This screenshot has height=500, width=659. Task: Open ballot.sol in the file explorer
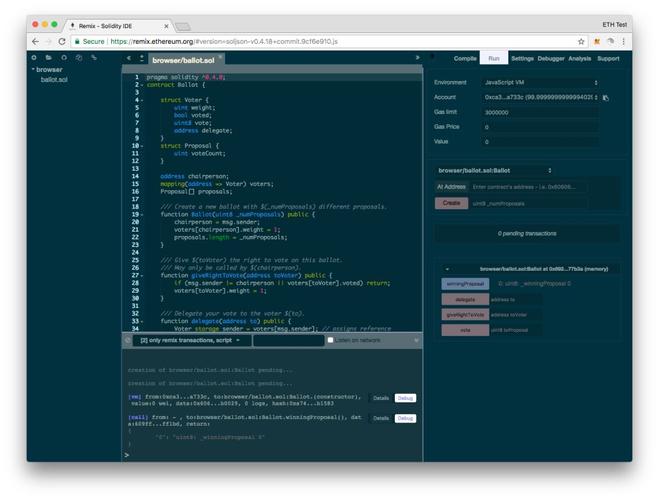click(54, 79)
